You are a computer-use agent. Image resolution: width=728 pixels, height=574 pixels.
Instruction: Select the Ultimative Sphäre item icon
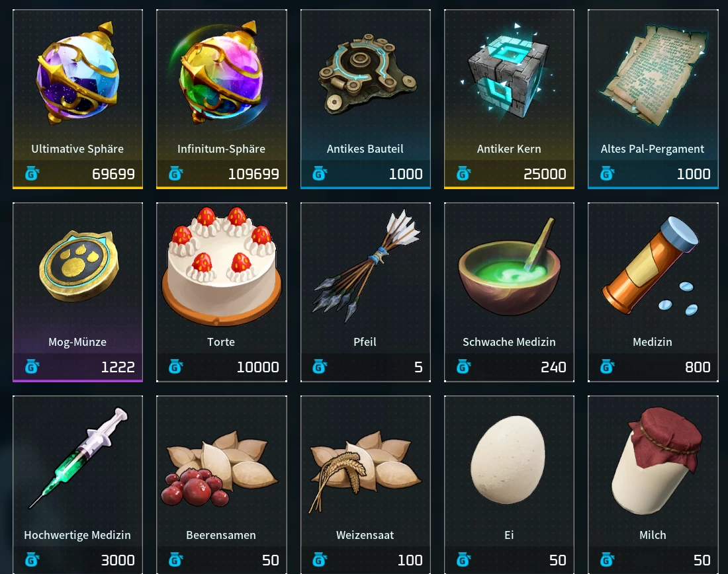pyautogui.click(x=77, y=73)
